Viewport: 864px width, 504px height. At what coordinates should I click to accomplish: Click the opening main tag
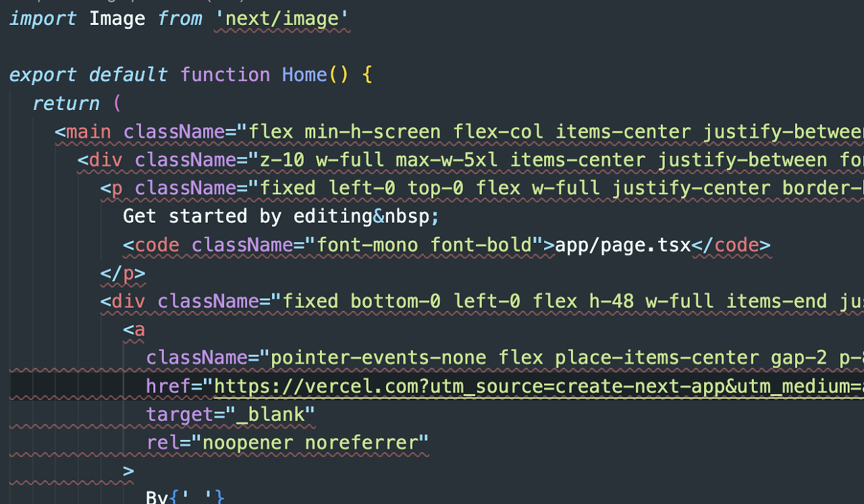click(x=83, y=132)
